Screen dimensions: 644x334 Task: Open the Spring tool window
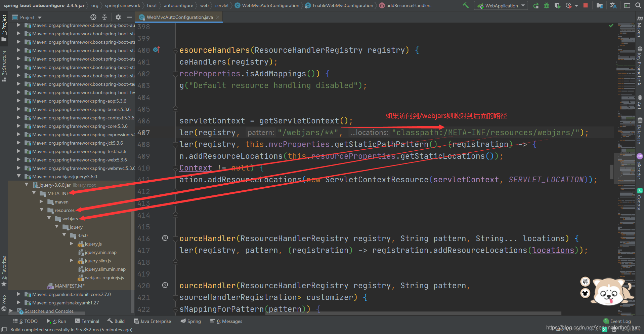pos(191,321)
